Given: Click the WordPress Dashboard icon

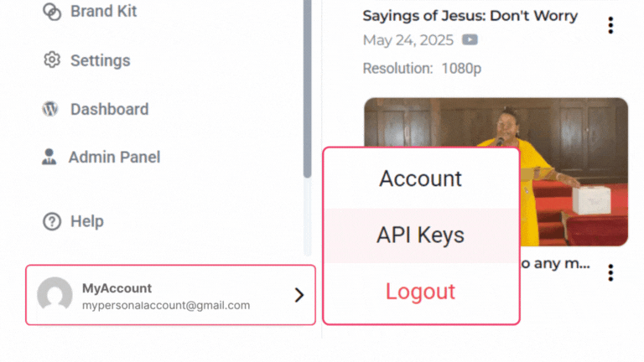Looking at the screenshot, I should click(x=50, y=109).
